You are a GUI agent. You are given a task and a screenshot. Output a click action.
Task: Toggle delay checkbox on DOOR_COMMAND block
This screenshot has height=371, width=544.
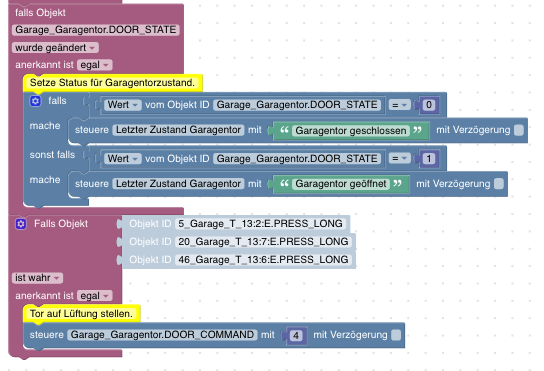pos(396,335)
